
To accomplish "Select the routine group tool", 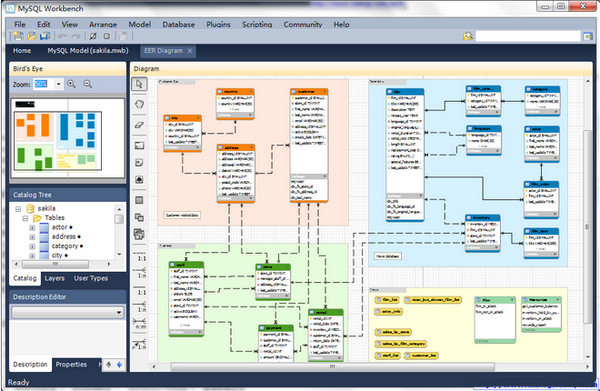I will pyautogui.click(x=139, y=234).
